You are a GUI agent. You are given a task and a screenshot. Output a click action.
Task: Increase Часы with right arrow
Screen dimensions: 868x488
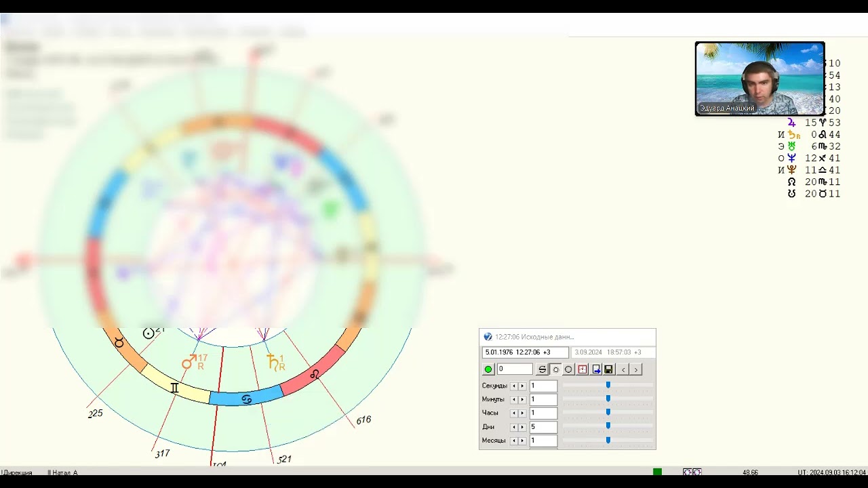pyautogui.click(x=522, y=413)
